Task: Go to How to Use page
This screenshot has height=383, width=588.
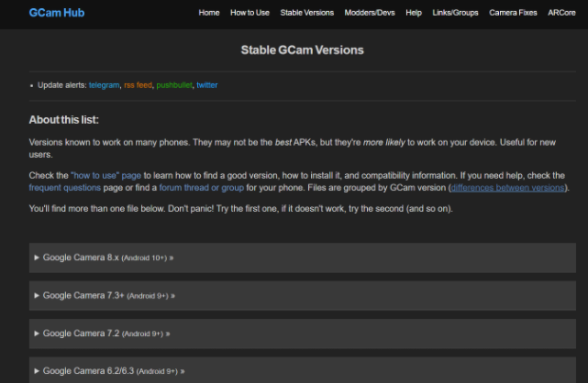Action: coord(250,14)
